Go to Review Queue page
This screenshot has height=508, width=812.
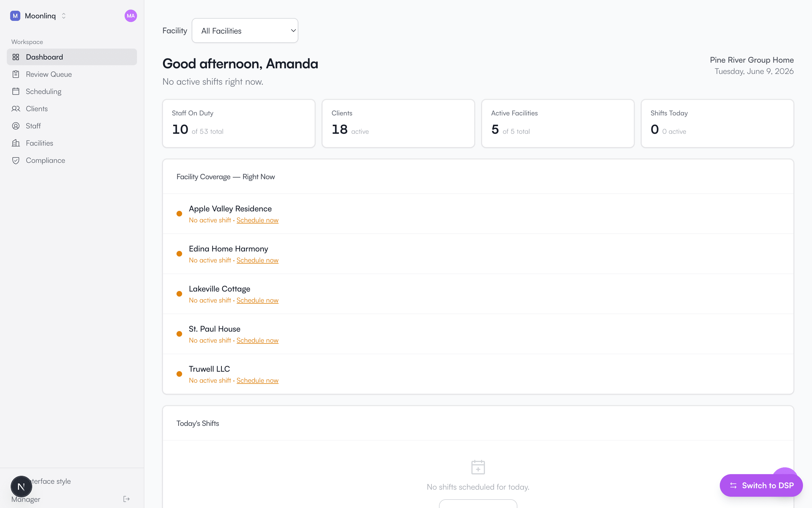click(72, 74)
